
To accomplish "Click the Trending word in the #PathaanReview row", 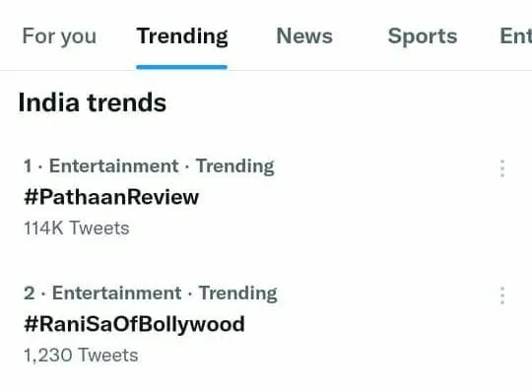I will (x=235, y=166).
